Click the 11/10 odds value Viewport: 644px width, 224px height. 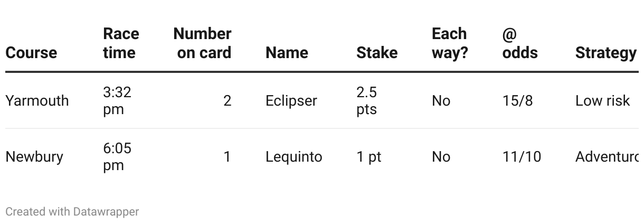coord(522,157)
